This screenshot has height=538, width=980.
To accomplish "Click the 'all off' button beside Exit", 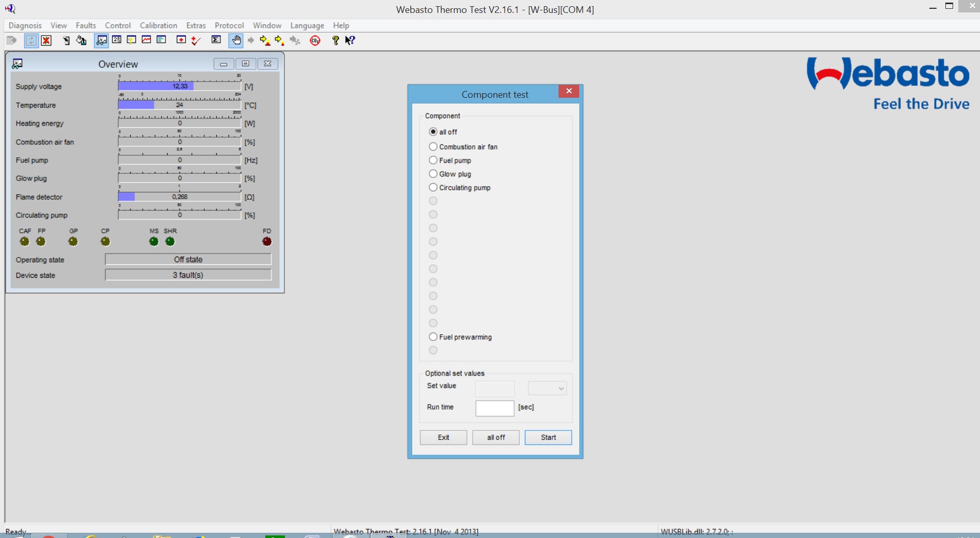I will [x=496, y=438].
